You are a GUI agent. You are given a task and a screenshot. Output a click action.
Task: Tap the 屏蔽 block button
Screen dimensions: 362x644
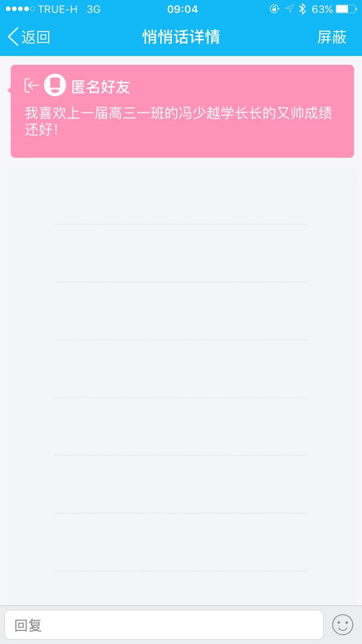(331, 37)
